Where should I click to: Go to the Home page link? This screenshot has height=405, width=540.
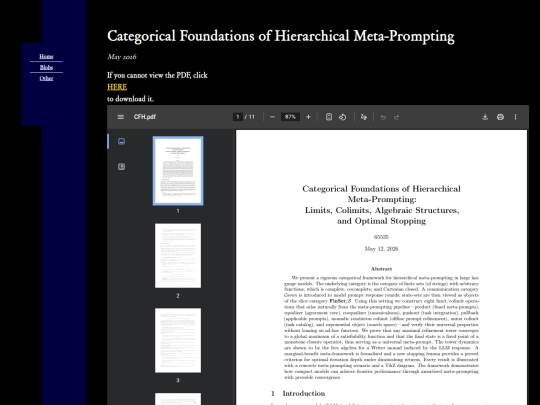(46, 56)
